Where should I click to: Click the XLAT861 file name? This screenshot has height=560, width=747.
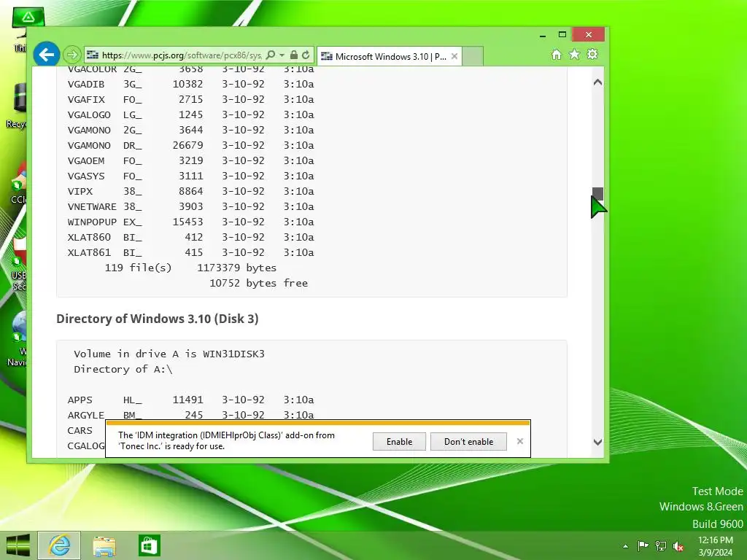[x=89, y=252]
